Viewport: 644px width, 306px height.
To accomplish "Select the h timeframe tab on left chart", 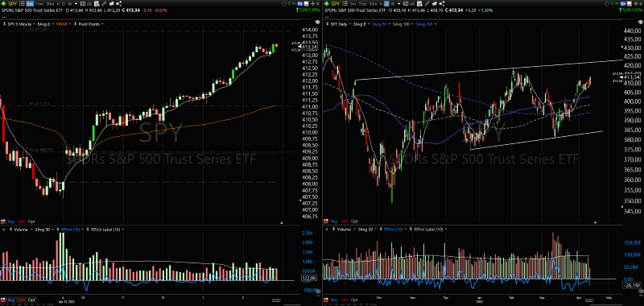I will coord(58,4).
